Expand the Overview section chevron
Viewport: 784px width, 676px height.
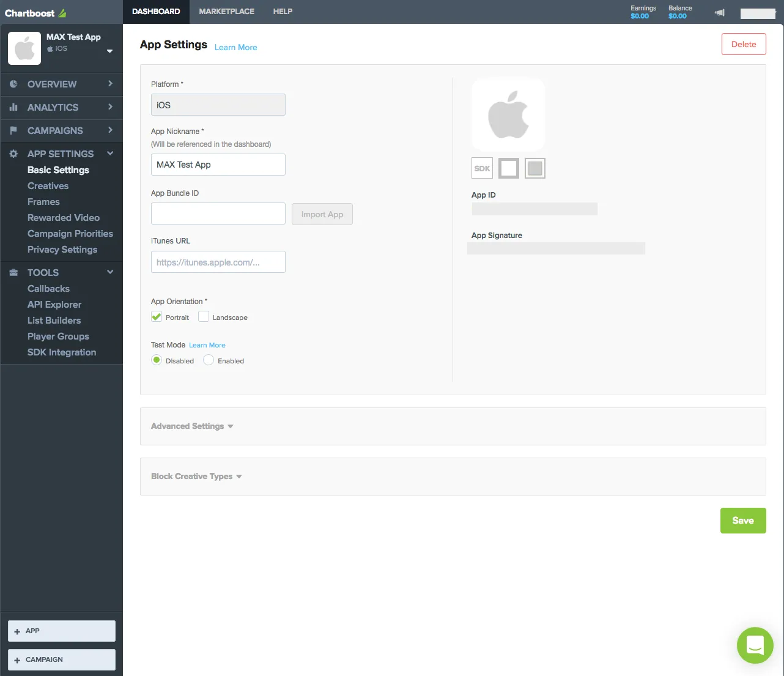tap(110, 83)
